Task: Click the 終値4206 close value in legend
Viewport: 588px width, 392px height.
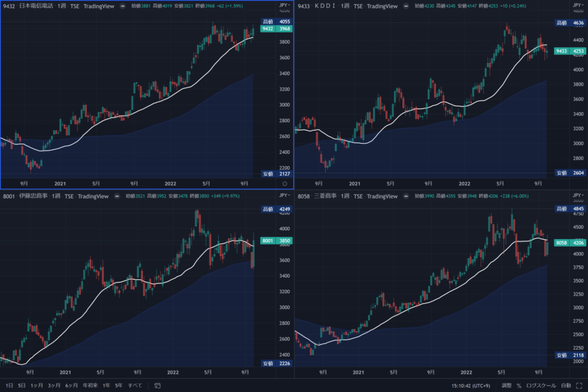Action: [x=488, y=196]
